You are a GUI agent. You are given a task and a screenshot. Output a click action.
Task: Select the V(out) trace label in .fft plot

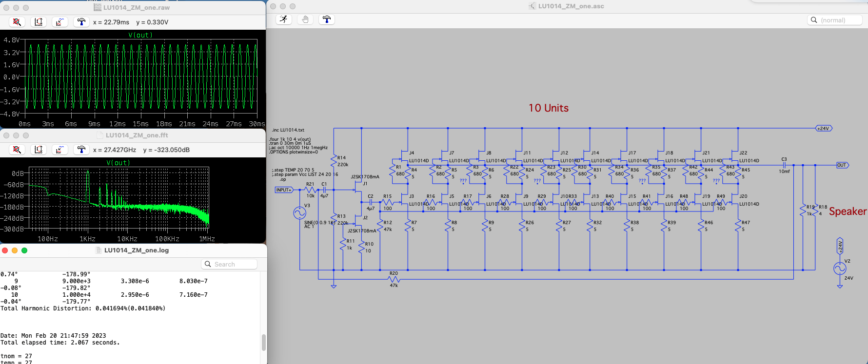pyautogui.click(x=118, y=163)
